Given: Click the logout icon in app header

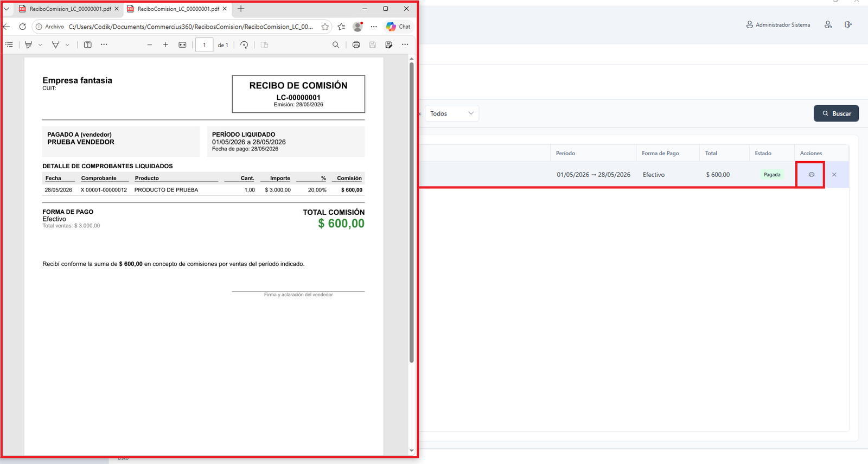Looking at the screenshot, I should 848,24.
